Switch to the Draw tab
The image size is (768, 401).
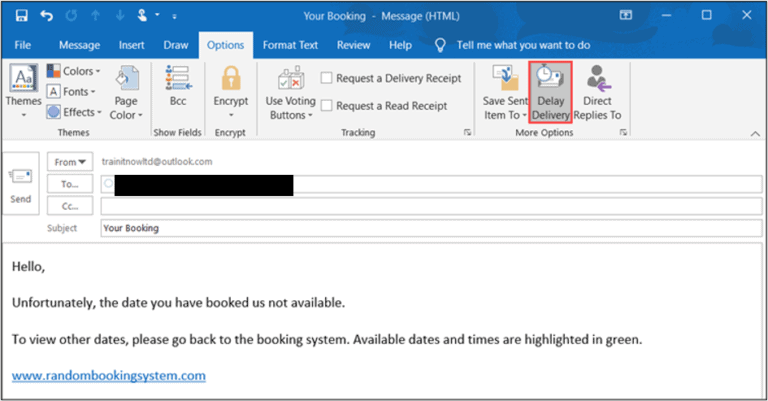(176, 45)
